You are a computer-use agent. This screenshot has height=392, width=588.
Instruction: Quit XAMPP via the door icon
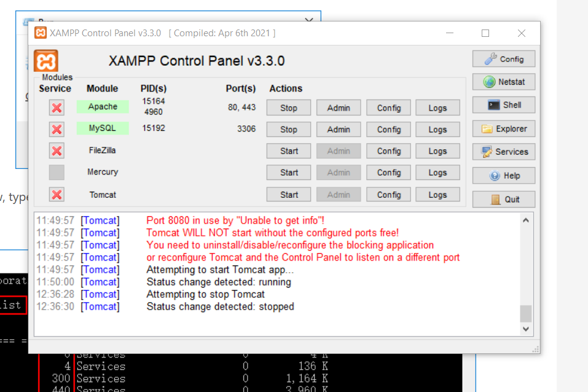[x=503, y=198]
